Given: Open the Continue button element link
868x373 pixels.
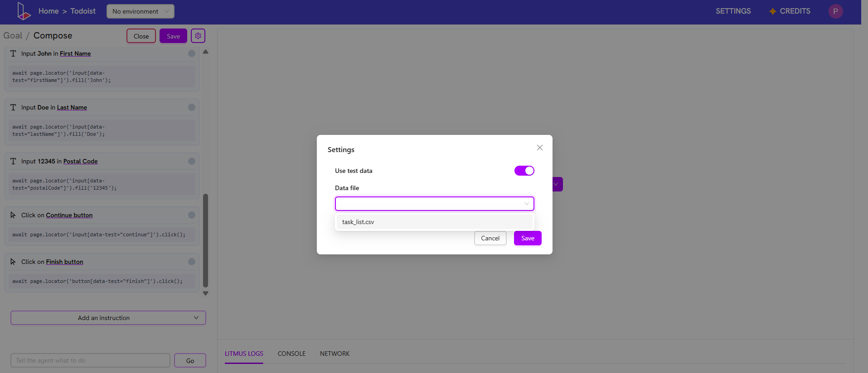Looking at the screenshot, I should point(69,215).
